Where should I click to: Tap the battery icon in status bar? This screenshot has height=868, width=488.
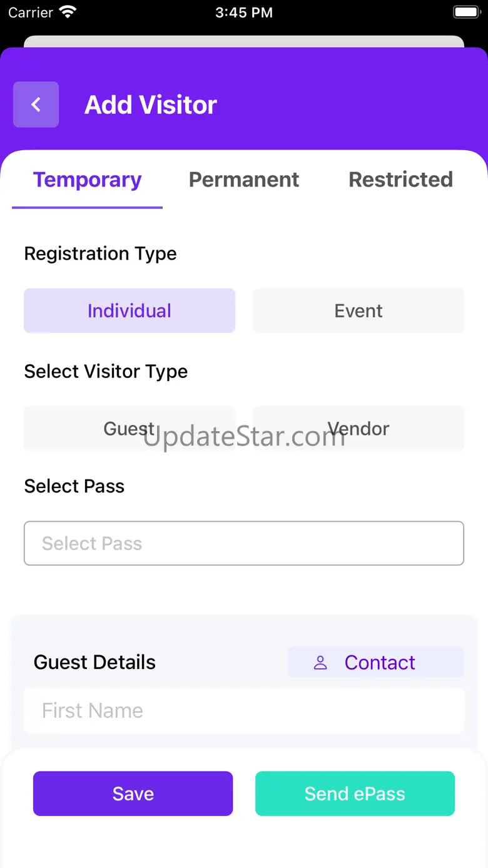pos(466,13)
